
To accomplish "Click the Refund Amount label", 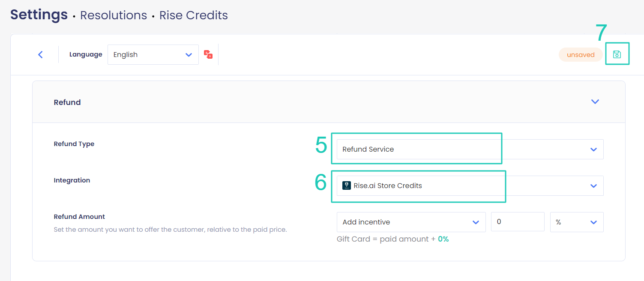I will point(79,217).
